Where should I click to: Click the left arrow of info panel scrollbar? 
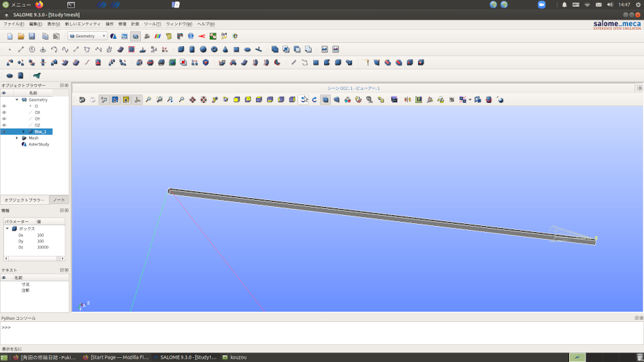[x=6, y=259]
